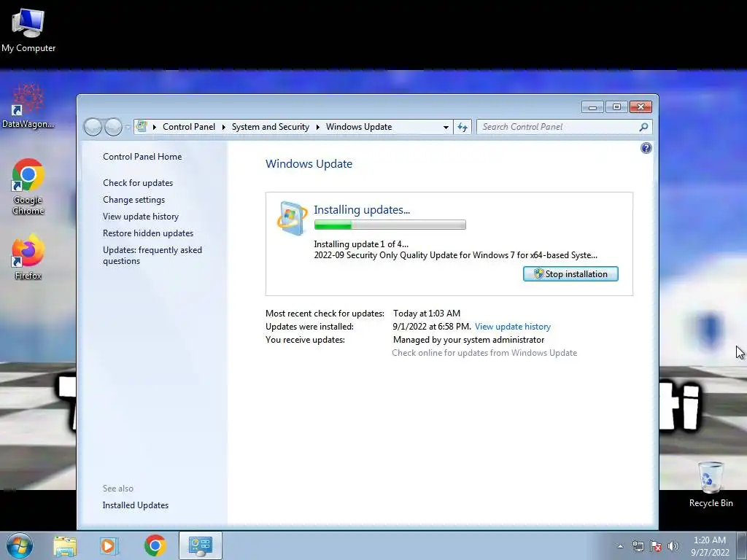Image resolution: width=747 pixels, height=560 pixels.
Task: Open the Recycle Bin
Action: (711, 484)
